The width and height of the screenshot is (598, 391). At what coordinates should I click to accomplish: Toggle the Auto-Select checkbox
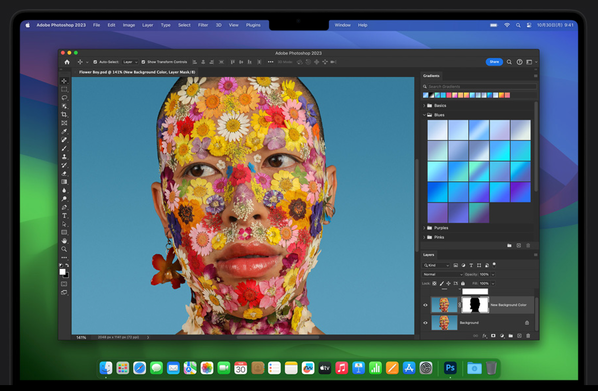point(95,62)
